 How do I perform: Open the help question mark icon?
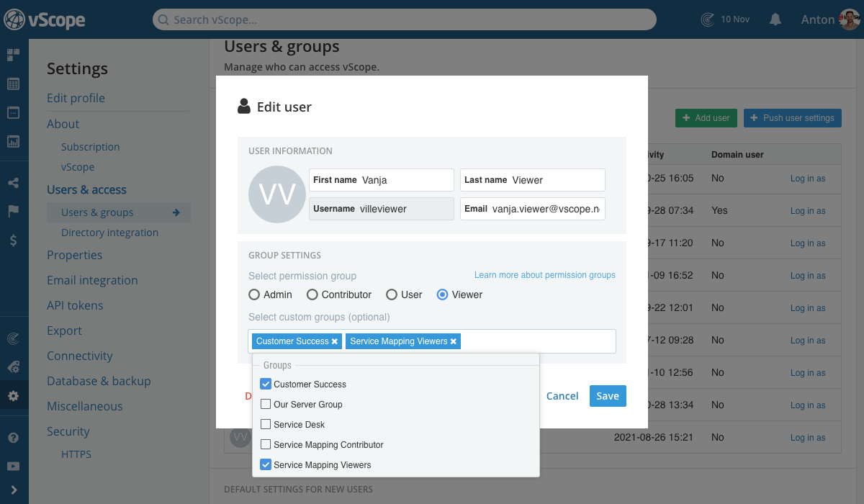coord(13,437)
